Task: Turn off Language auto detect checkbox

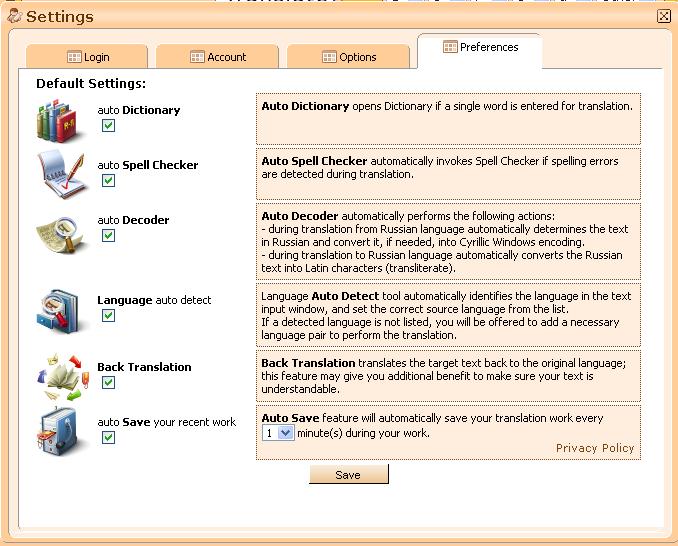Action: (108, 316)
